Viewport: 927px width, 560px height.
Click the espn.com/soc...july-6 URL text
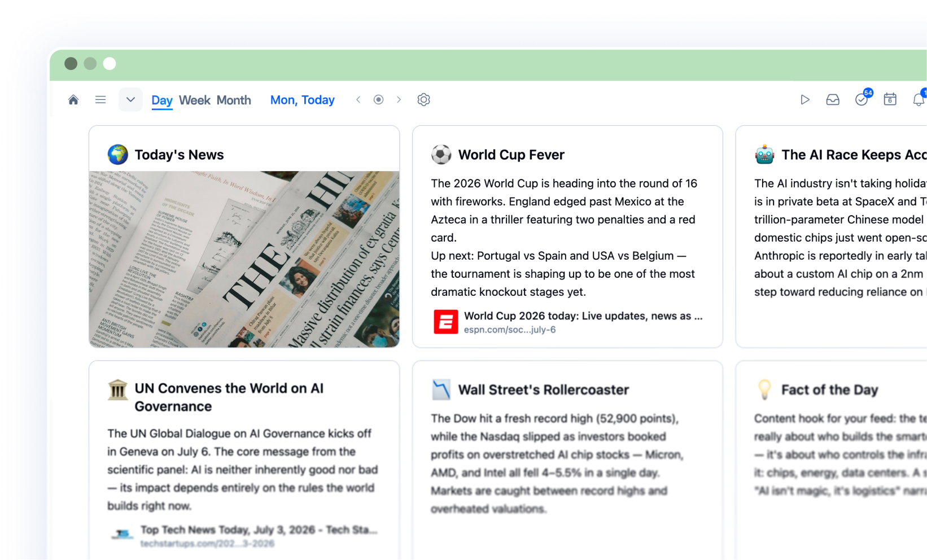510,330
